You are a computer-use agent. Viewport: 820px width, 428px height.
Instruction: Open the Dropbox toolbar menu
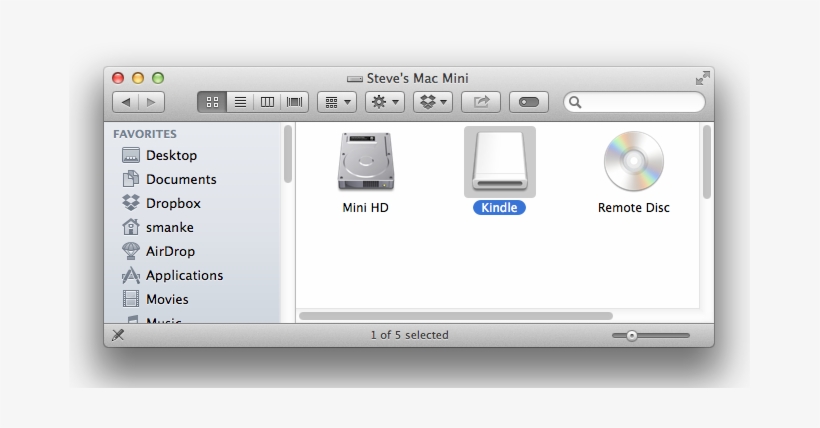pyautogui.click(x=433, y=102)
